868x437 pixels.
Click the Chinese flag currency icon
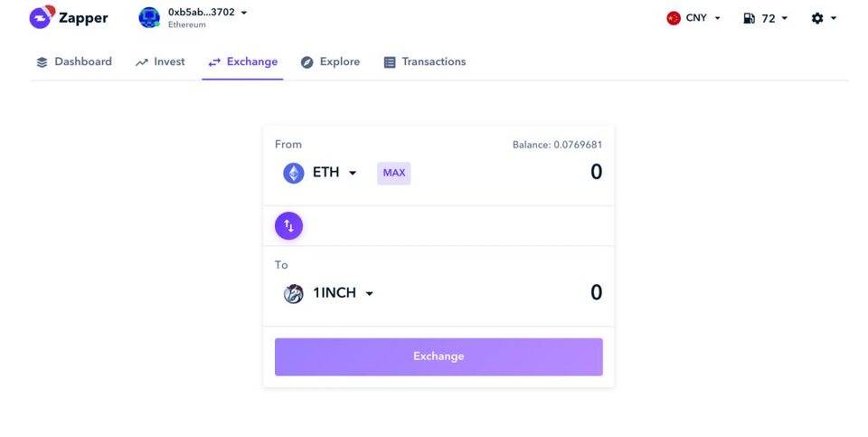tap(673, 18)
